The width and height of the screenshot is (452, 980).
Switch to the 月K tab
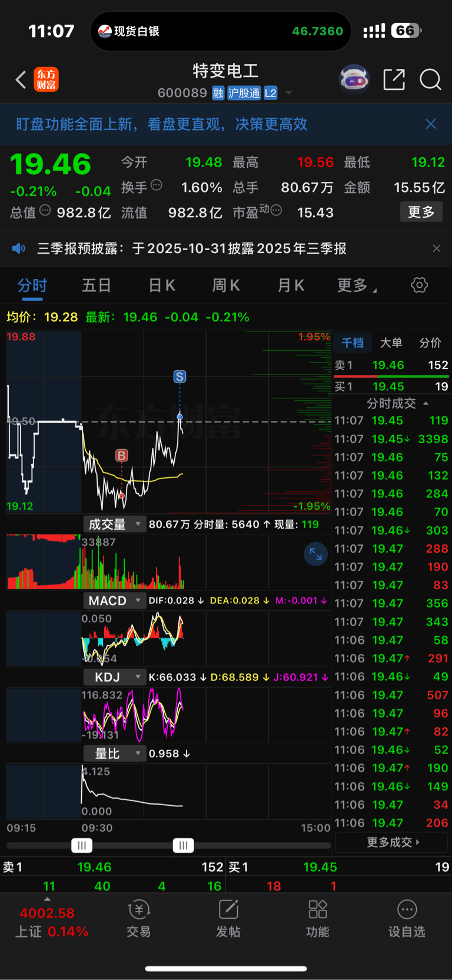[291, 285]
